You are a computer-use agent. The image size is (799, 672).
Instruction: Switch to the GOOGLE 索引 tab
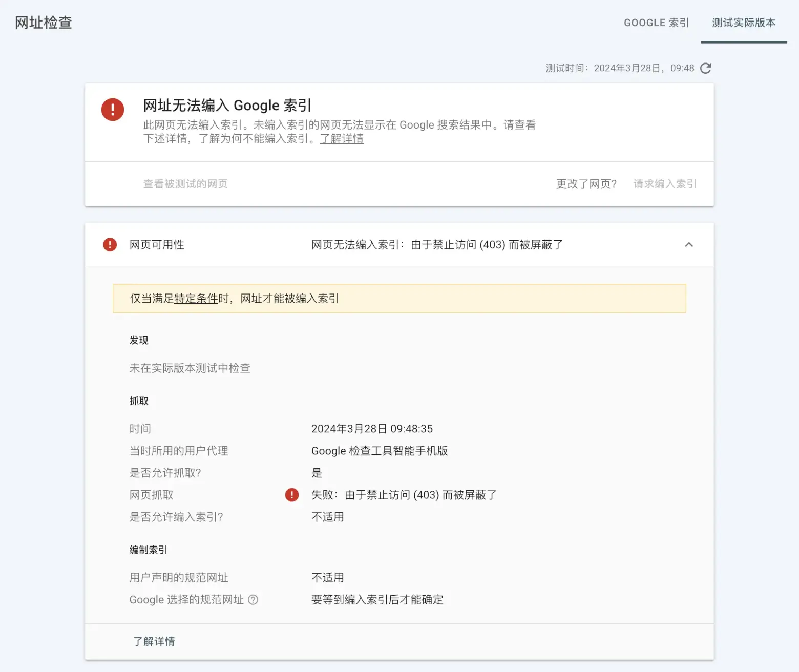click(x=657, y=23)
